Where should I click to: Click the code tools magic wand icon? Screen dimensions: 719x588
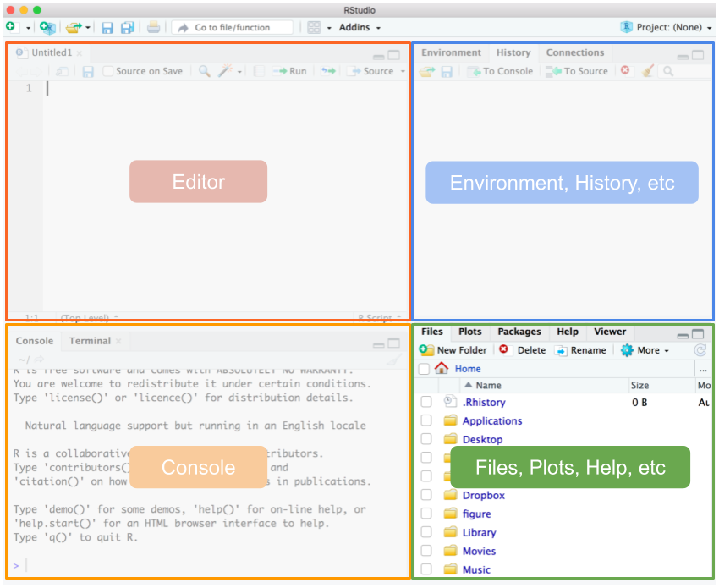pyautogui.click(x=225, y=71)
